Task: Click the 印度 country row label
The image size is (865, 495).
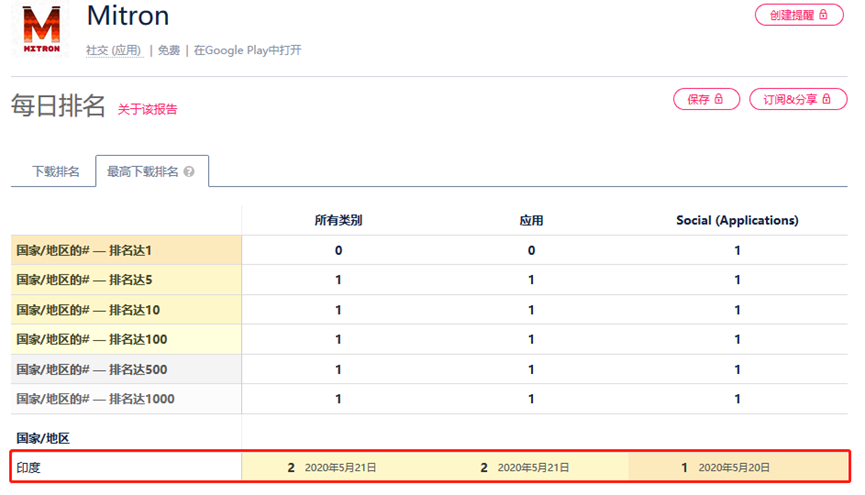Action: (29, 467)
